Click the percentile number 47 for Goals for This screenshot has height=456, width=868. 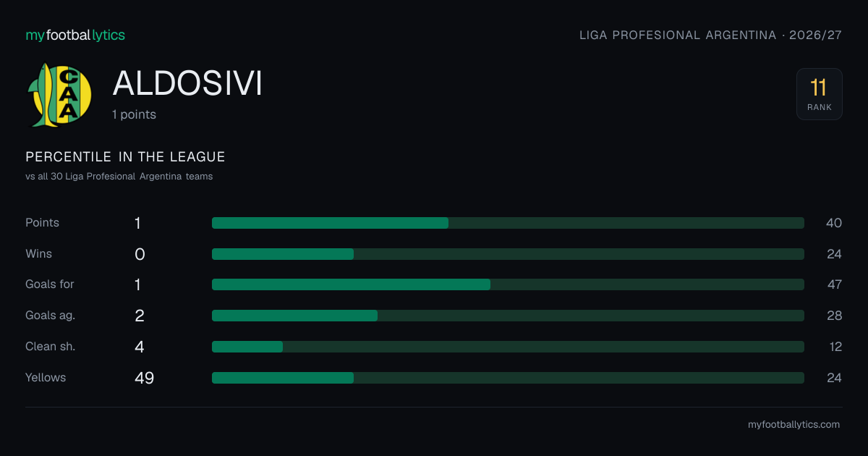834,284
